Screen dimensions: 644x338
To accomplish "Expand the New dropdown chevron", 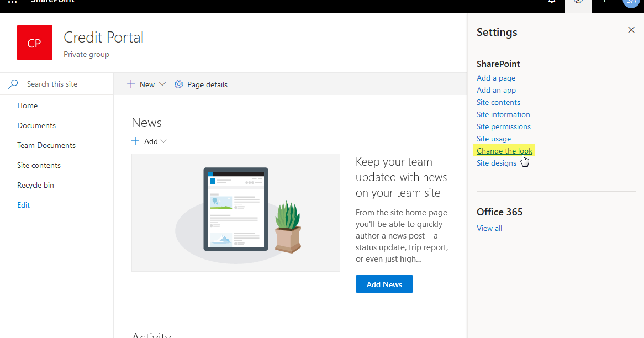I will [x=162, y=84].
